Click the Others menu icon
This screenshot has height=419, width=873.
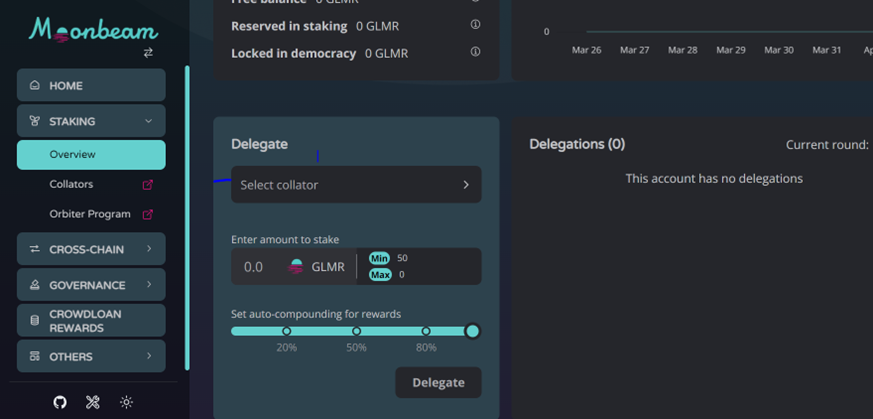click(x=35, y=356)
